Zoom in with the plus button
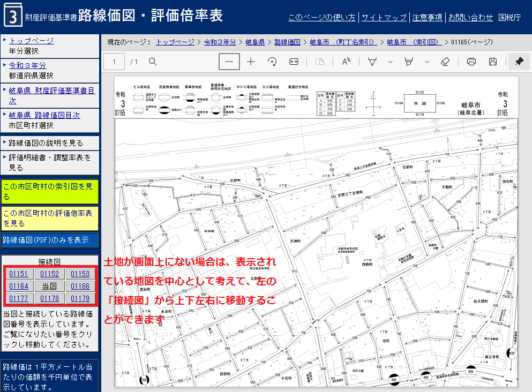Screen dimensions: 532x392 [251, 62]
